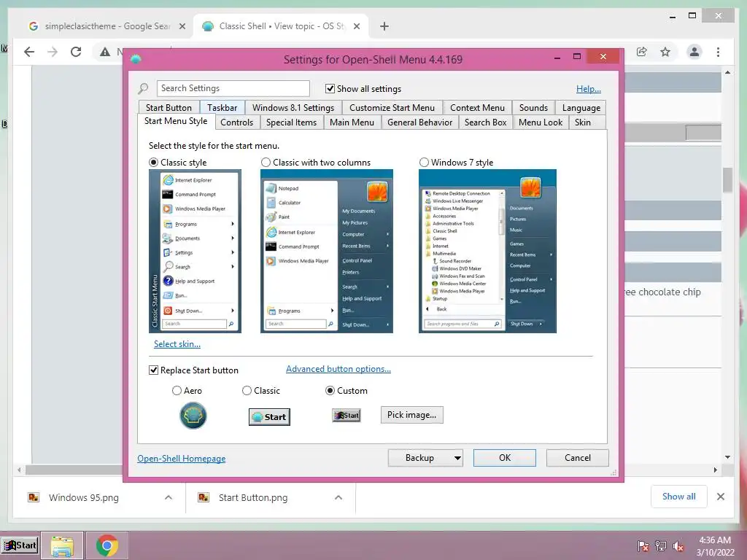Click Show all downloads button

tap(679, 497)
